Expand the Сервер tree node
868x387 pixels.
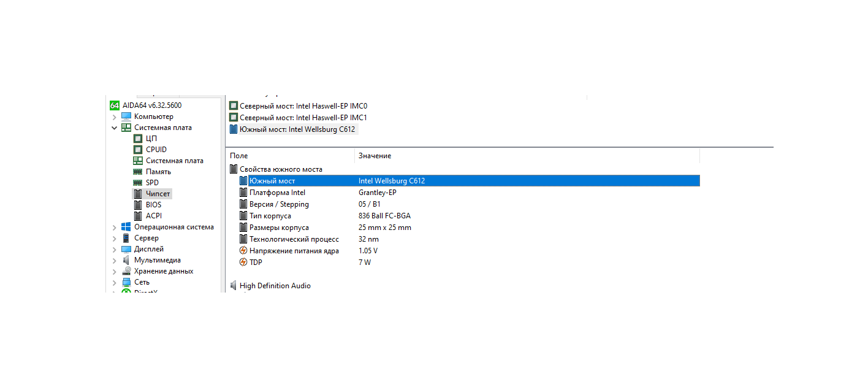(114, 239)
